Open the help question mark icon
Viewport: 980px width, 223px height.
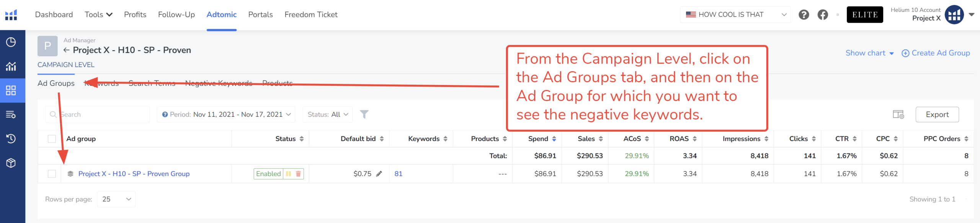pyautogui.click(x=804, y=15)
